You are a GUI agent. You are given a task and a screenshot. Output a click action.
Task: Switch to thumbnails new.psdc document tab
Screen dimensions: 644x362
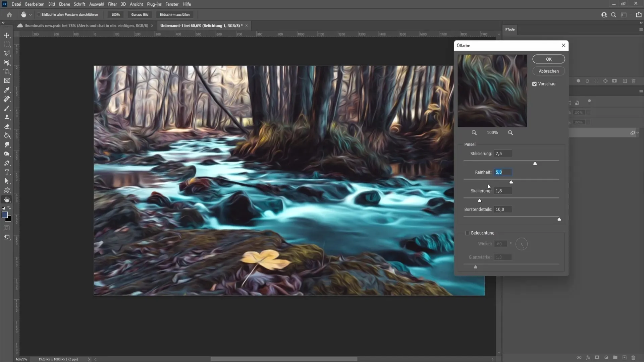coord(86,25)
